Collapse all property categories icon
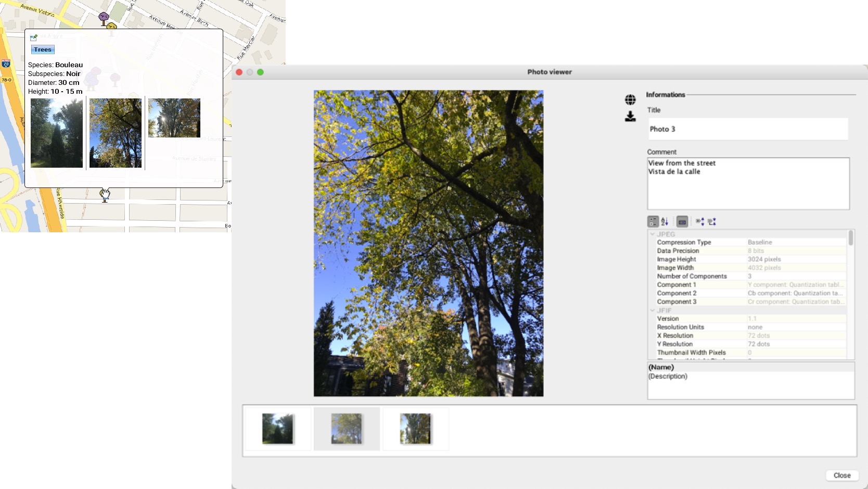Image resolution: width=868 pixels, height=489 pixels. click(712, 222)
